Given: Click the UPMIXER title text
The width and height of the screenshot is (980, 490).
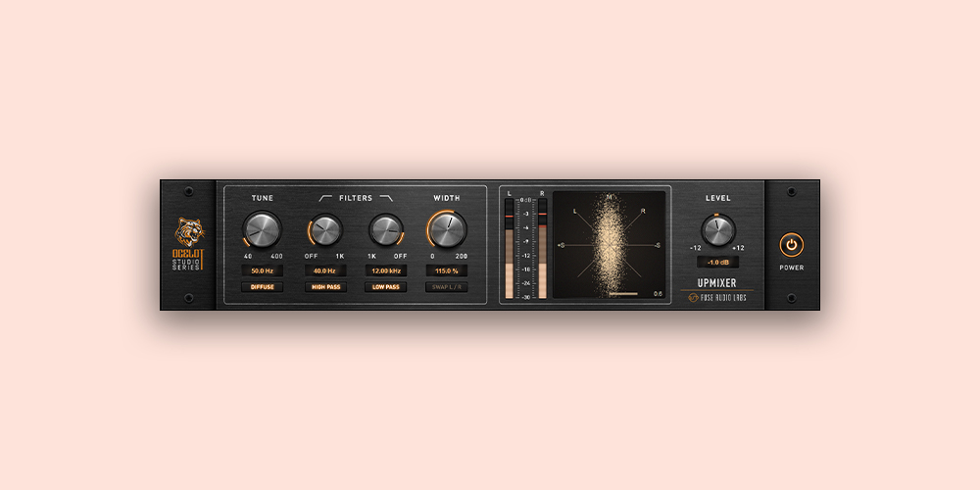Looking at the screenshot, I should (x=717, y=283).
